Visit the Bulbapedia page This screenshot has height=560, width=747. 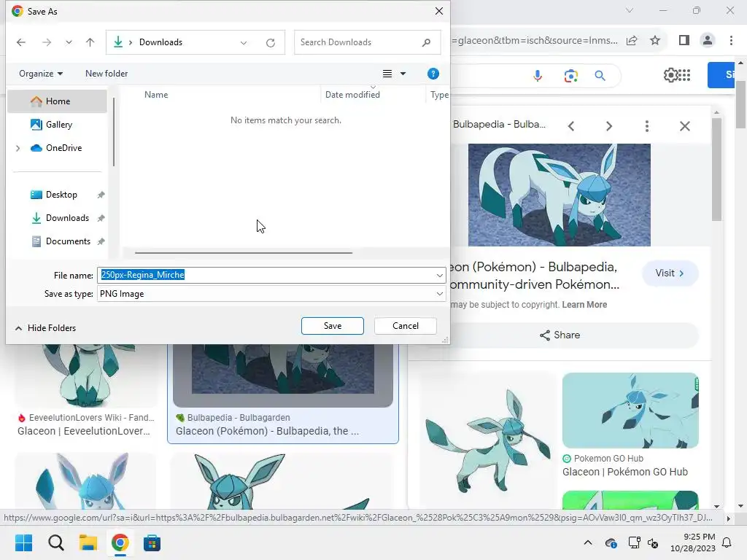pyautogui.click(x=670, y=273)
